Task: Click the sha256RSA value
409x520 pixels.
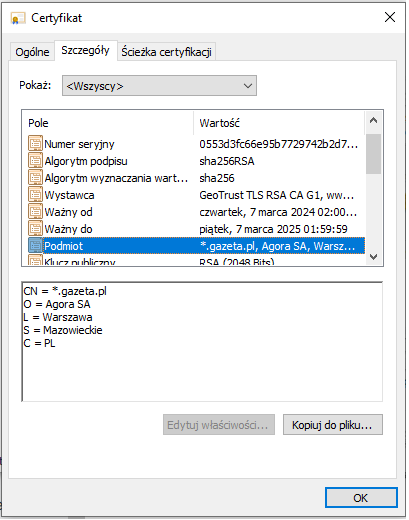Action: point(227,161)
